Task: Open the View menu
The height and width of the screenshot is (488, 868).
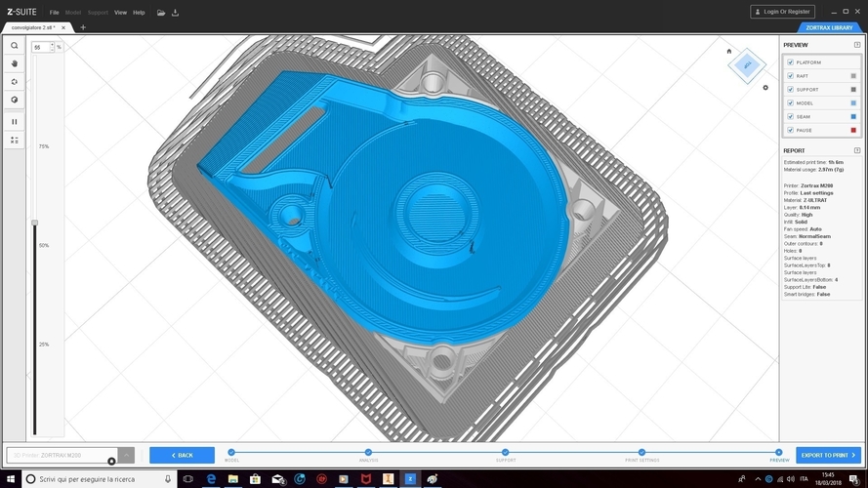Action: click(120, 13)
